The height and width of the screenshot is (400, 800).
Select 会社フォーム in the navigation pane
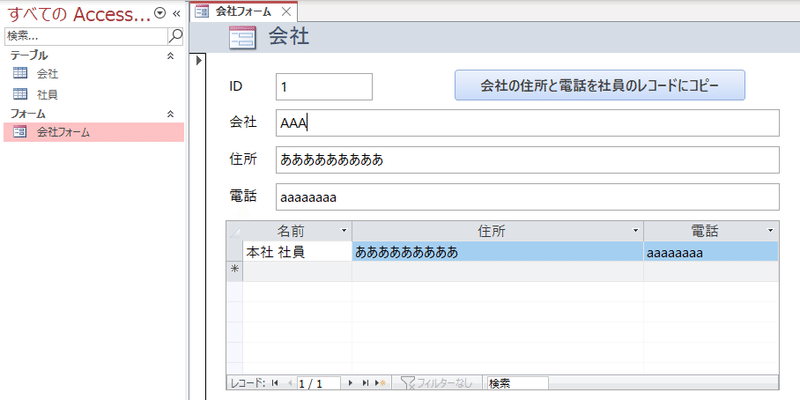[94, 133]
